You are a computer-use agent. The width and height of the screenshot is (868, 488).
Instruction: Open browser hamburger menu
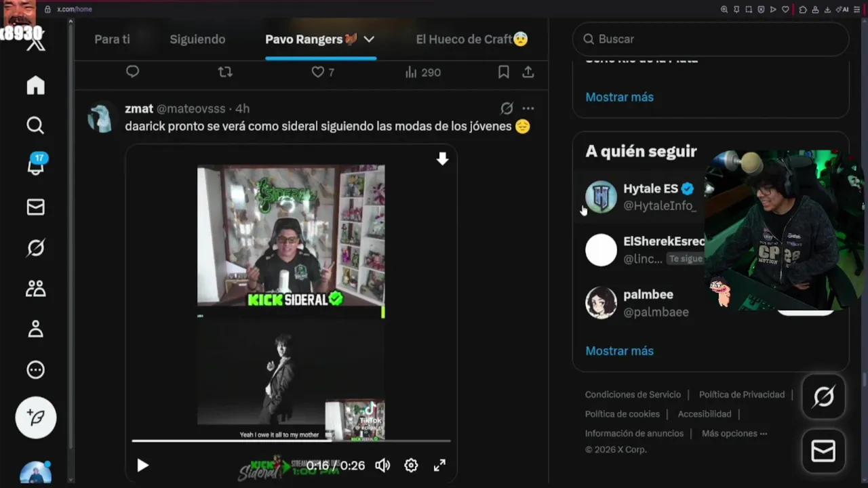pos(858,9)
